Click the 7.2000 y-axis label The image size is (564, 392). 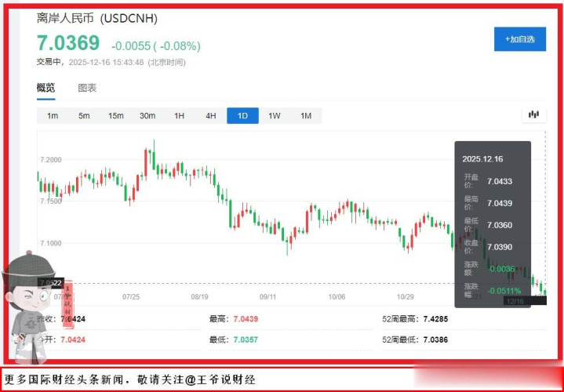point(51,160)
